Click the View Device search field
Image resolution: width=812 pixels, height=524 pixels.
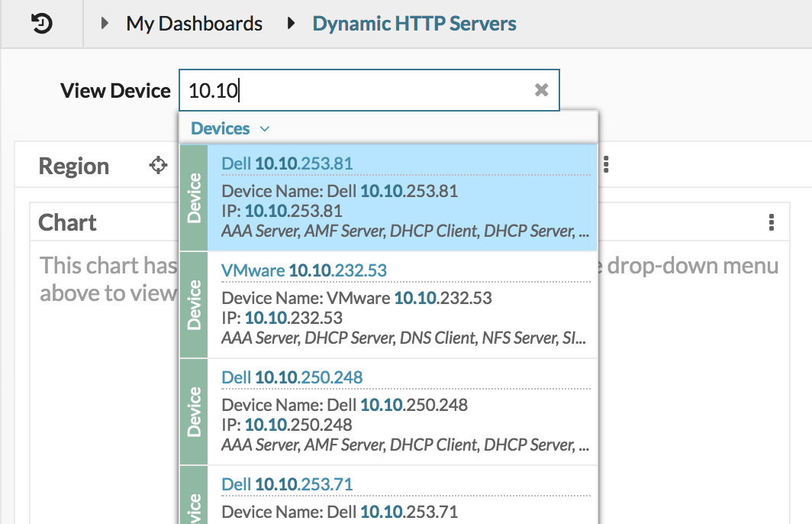(x=369, y=90)
